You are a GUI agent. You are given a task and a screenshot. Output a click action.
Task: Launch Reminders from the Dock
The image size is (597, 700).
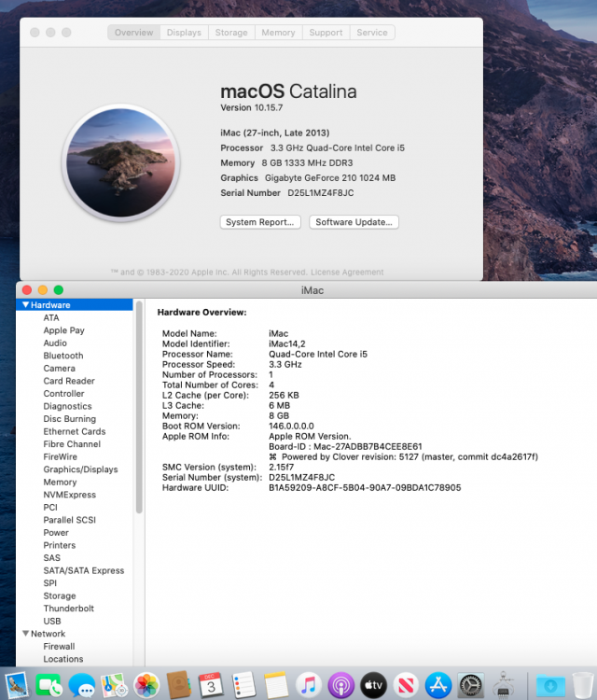244,685
